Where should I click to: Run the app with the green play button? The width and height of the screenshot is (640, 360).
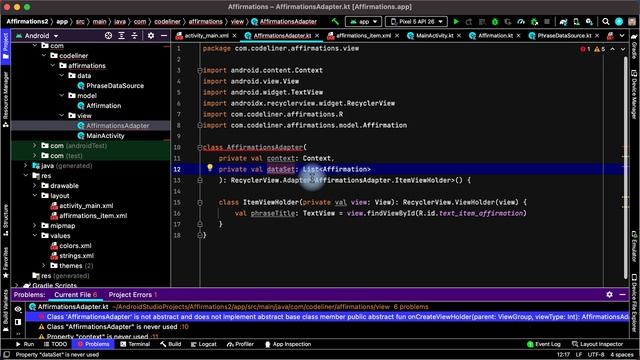(x=456, y=22)
